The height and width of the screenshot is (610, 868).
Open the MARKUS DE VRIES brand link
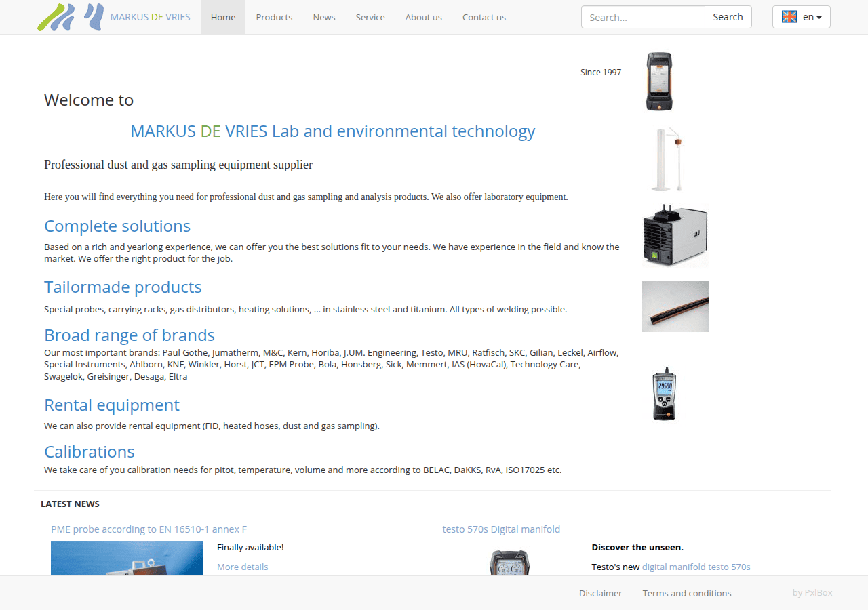(x=151, y=17)
